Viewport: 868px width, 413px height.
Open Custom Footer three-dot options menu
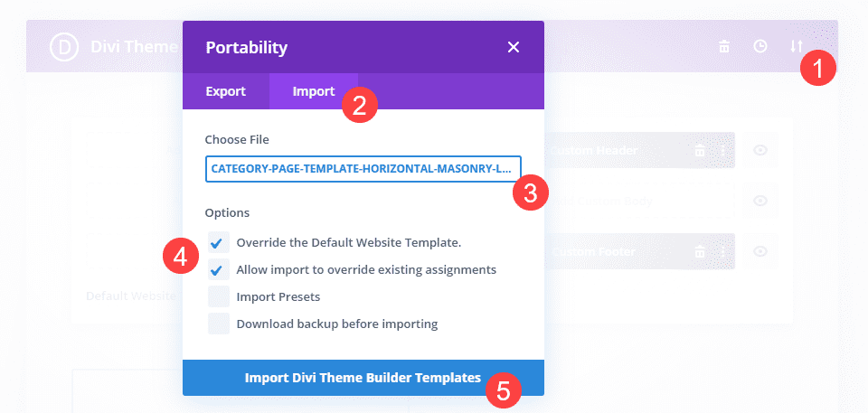(x=722, y=251)
